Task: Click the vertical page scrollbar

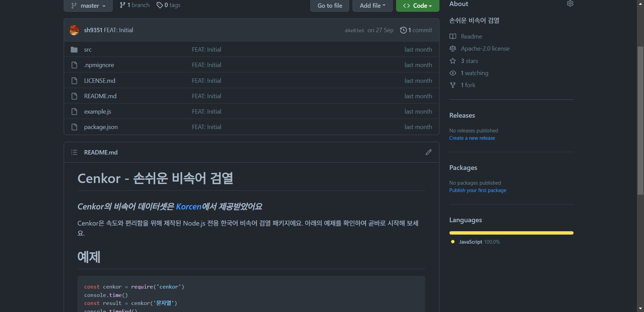Action: click(x=640, y=121)
